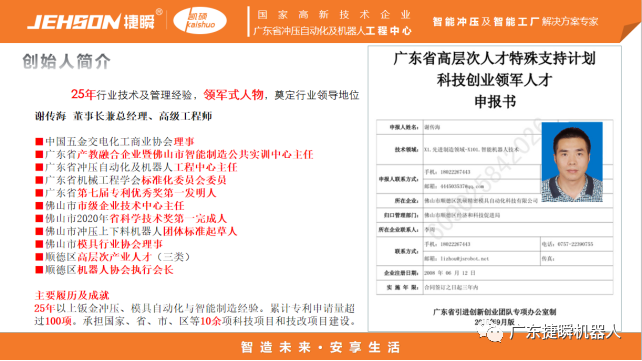
Task: Click the 智造未来·安享生活 footer banner
Action: tap(321, 347)
